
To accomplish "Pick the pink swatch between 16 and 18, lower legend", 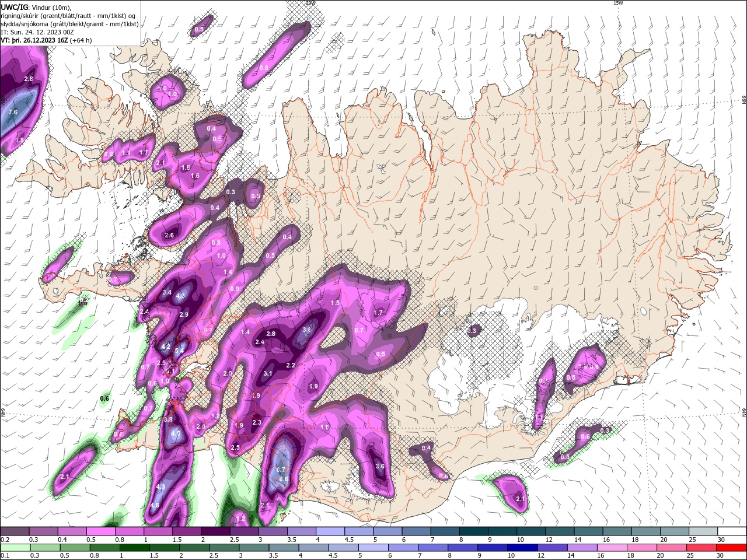I will [612, 548].
